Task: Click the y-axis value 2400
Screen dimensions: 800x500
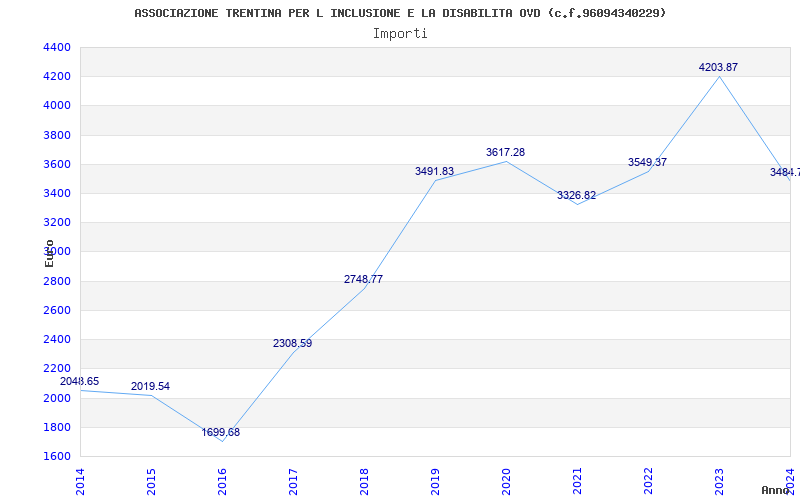Action: tap(57, 339)
